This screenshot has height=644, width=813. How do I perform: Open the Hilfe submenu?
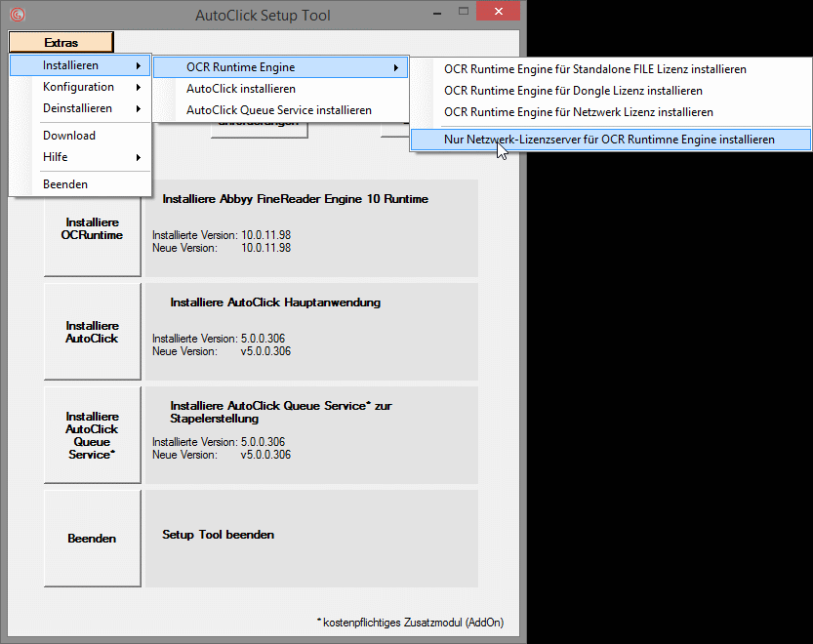click(80, 157)
